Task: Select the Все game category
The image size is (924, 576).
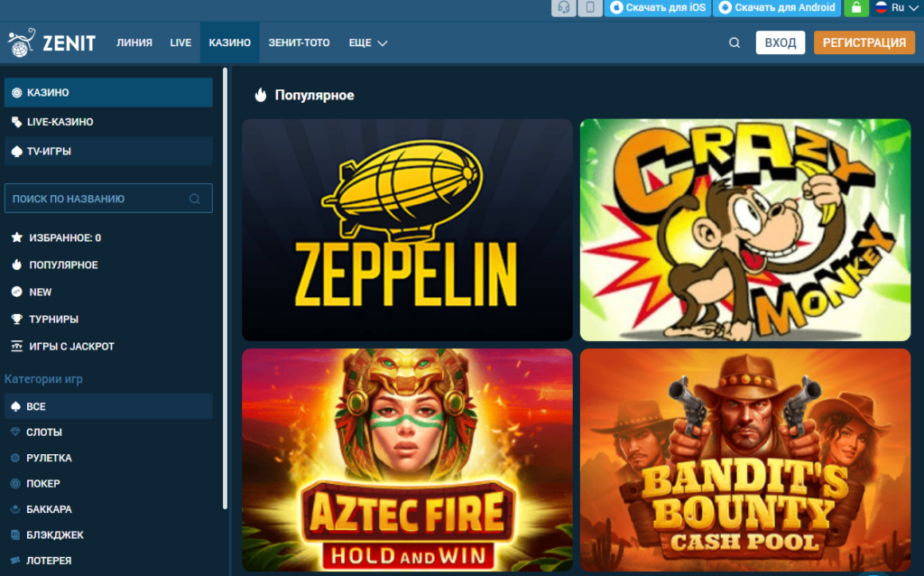Action: pos(108,406)
